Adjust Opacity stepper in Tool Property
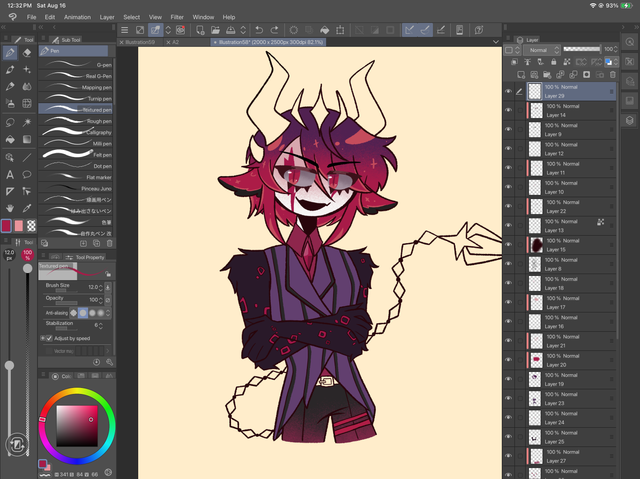The height and width of the screenshot is (479, 640). pyautogui.click(x=100, y=300)
